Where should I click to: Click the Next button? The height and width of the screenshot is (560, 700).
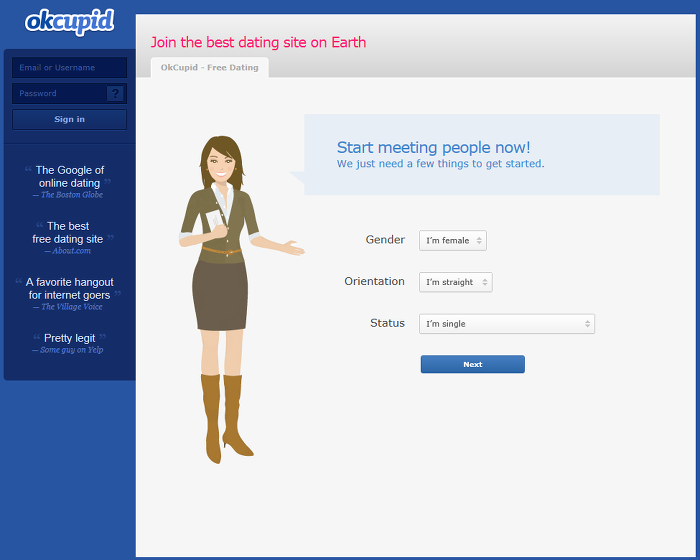tap(473, 364)
